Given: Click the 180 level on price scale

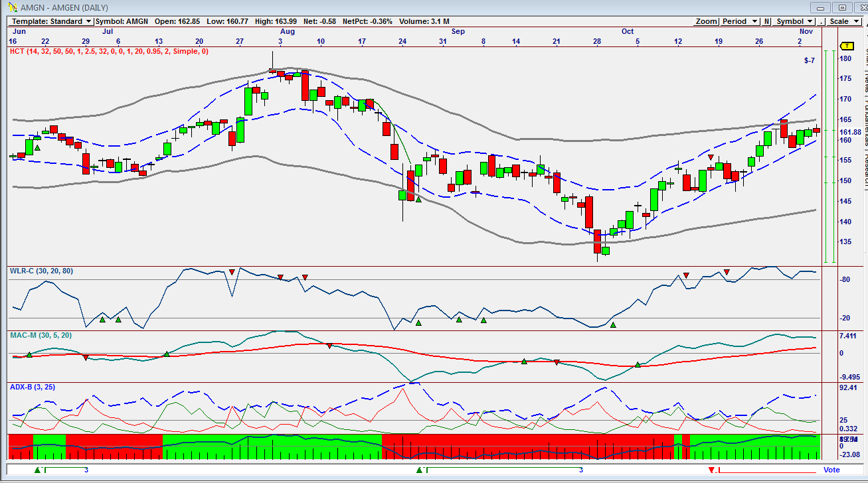Looking at the screenshot, I should 845,58.
